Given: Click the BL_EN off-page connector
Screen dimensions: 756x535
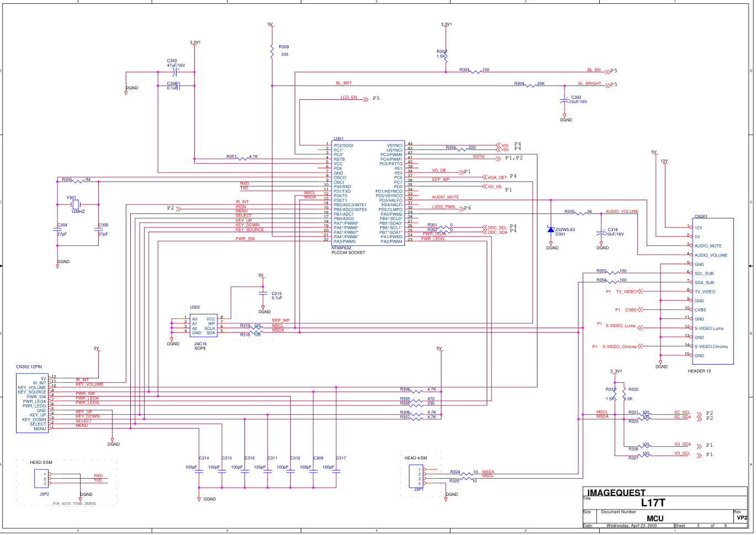Looking at the screenshot, I should point(608,71).
